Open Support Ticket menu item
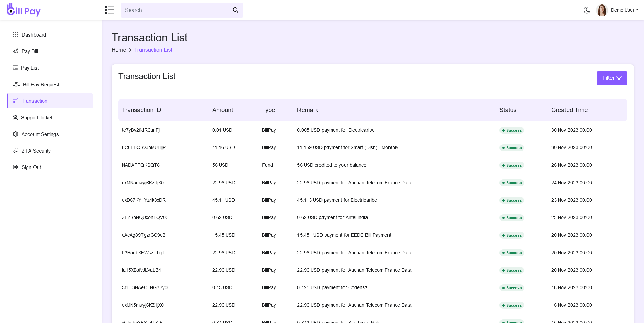Viewport: 644px width, 323px height. pos(50,117)
